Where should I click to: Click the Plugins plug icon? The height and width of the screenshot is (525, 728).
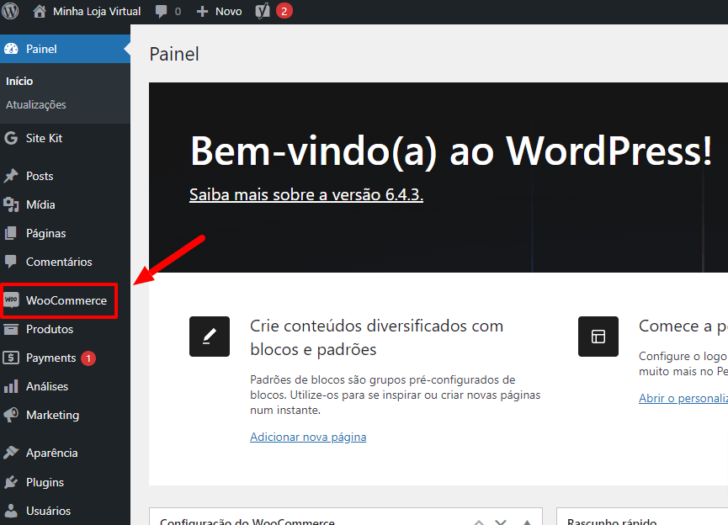(x=11, y=482)
